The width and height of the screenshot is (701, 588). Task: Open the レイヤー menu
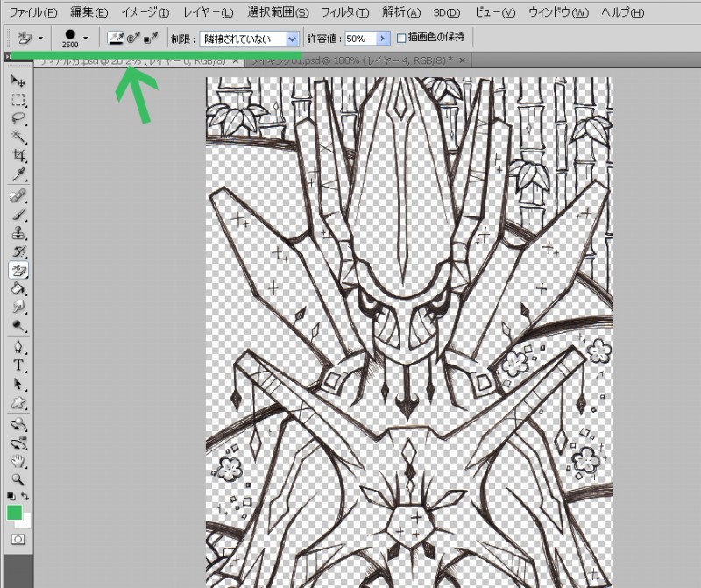click(209, 12)
